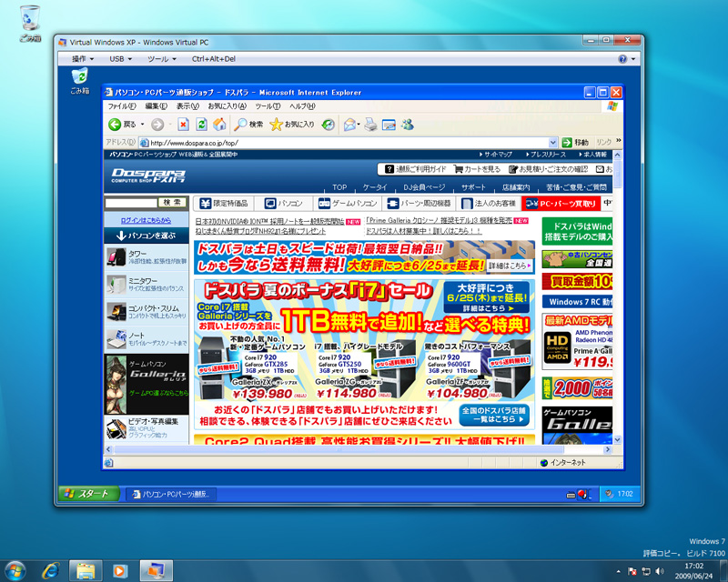The width and height of the screenshot is (728, 582).
Task: Open Windows Media Player from taskbar
Action: click(x=117, y=570)
